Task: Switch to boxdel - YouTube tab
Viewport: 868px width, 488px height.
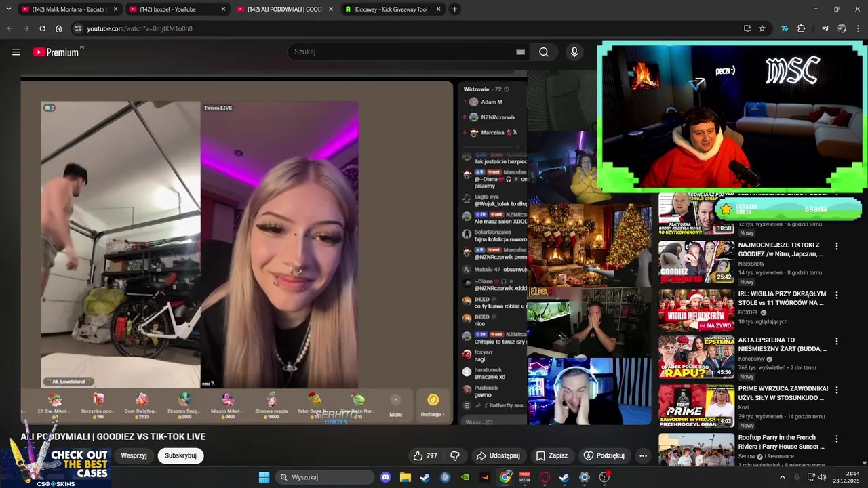Action: pyautogui.click(x=178, y=9)
